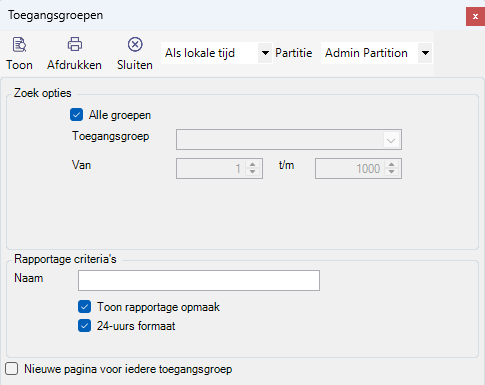Click the Partitie label
Image resolution: width=485 pixels, height=385 pixels.
294,53
